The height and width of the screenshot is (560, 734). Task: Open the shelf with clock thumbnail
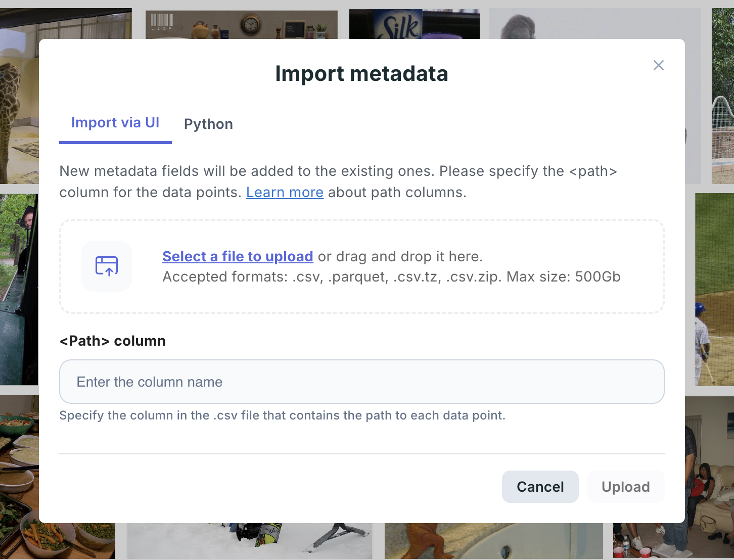tap(242, 24)
